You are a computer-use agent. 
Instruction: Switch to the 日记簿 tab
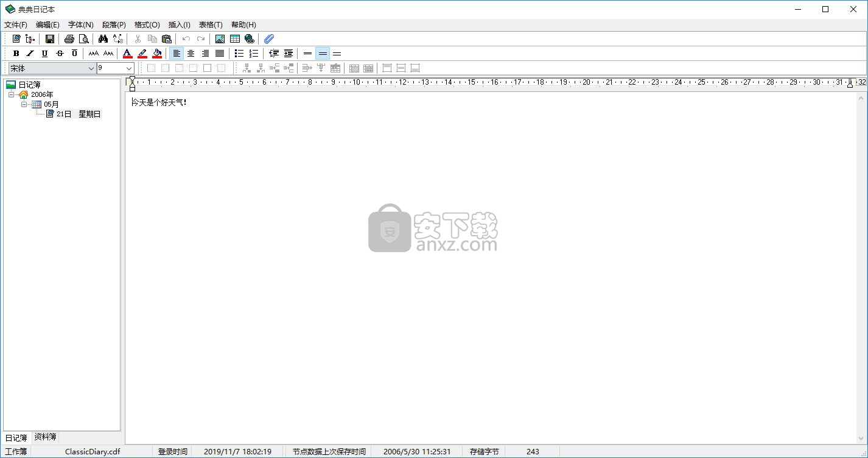(x=16, y=437)
